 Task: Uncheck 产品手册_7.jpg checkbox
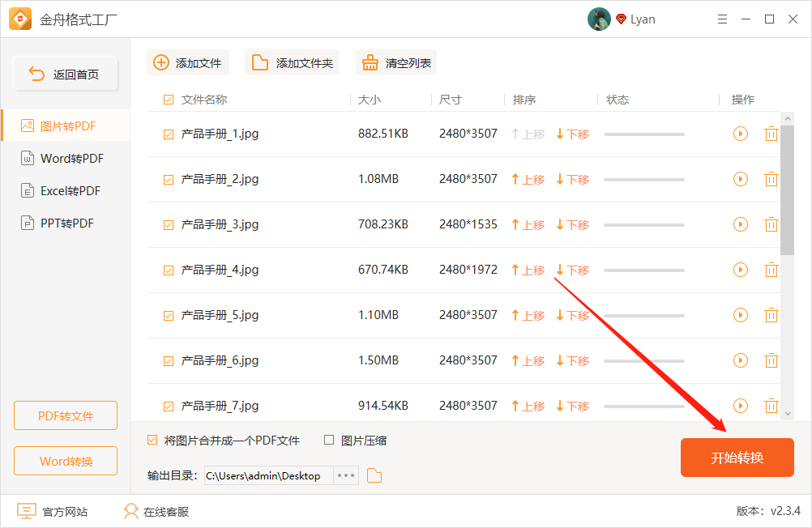coord(169,407)
